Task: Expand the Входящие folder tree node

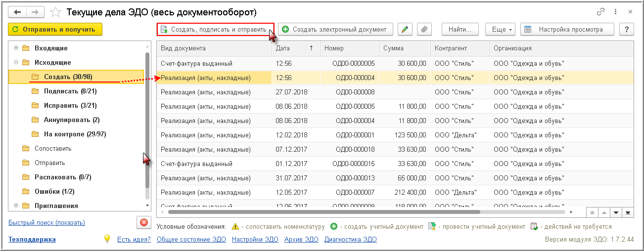Action: click(x=16, y=48)
